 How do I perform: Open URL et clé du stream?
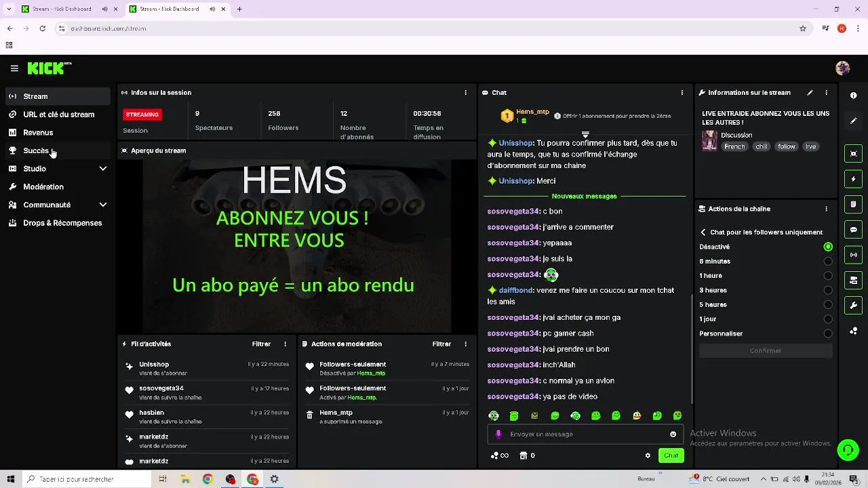pyautogui.click(x=58, y=115)
